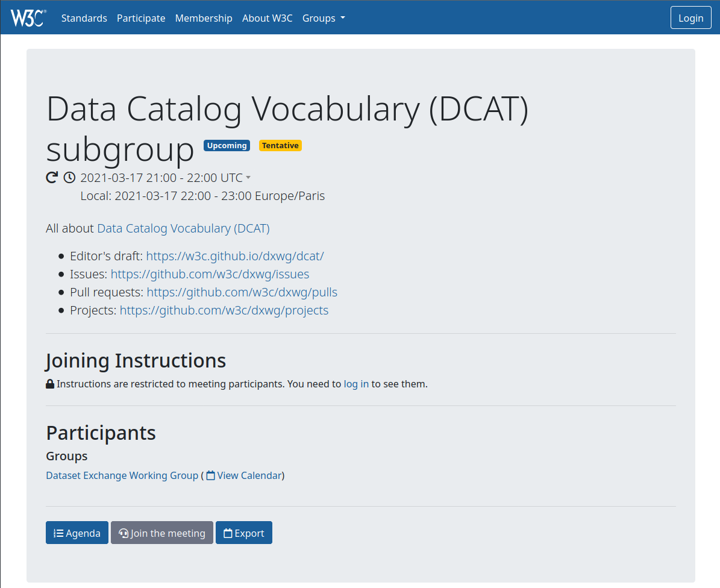Click the recurring event icon

pos(52,178)
